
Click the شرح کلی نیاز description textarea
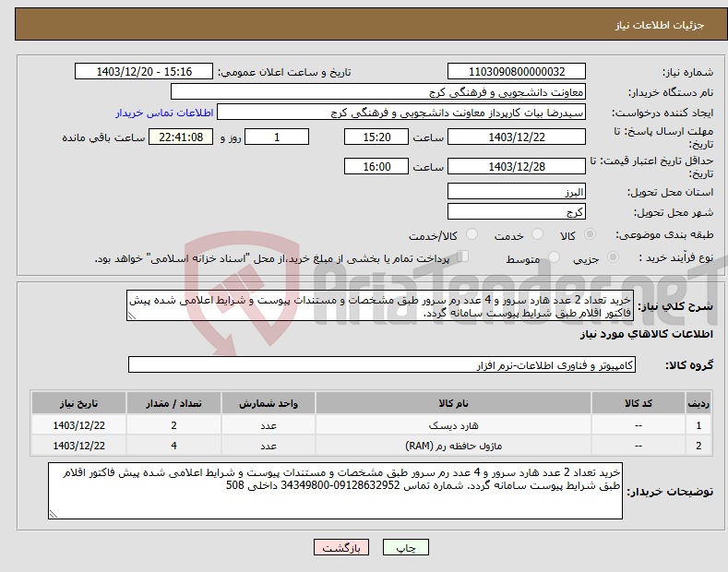tap(380, 305)
